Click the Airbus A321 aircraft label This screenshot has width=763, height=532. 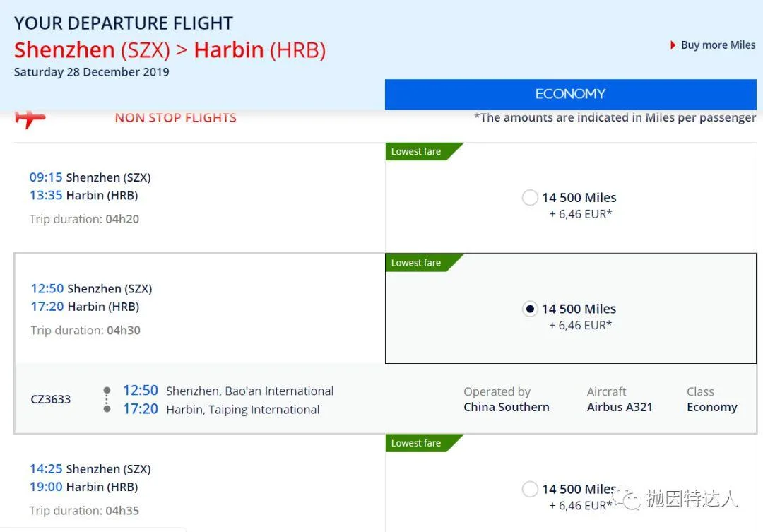[620, 407]
